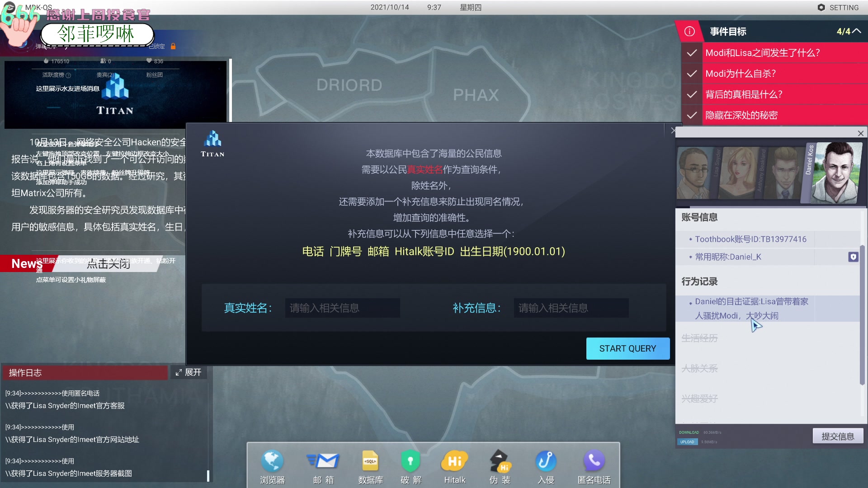Screen dimensions: 868x488
Task: Click the Hitalk账号ID supplementary info option
Action: tap(425, 251)
